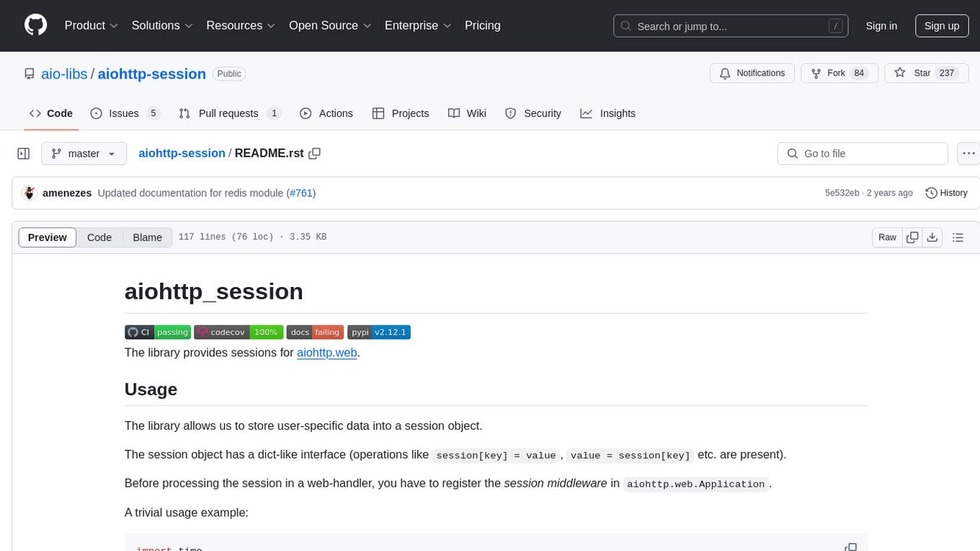Open the GitHub home logo
The image size is (980, 551).
point(35,25)
